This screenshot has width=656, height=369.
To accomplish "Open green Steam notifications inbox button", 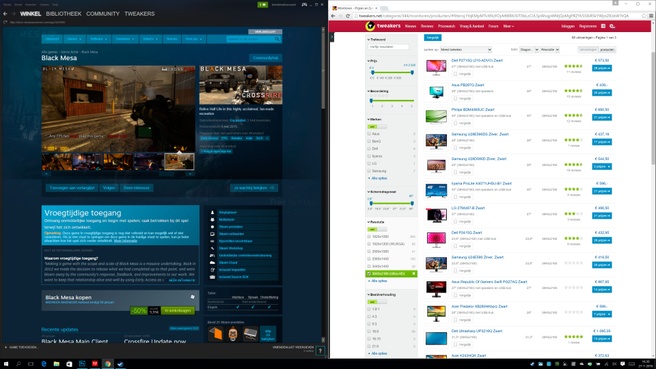I will [262, 5].
